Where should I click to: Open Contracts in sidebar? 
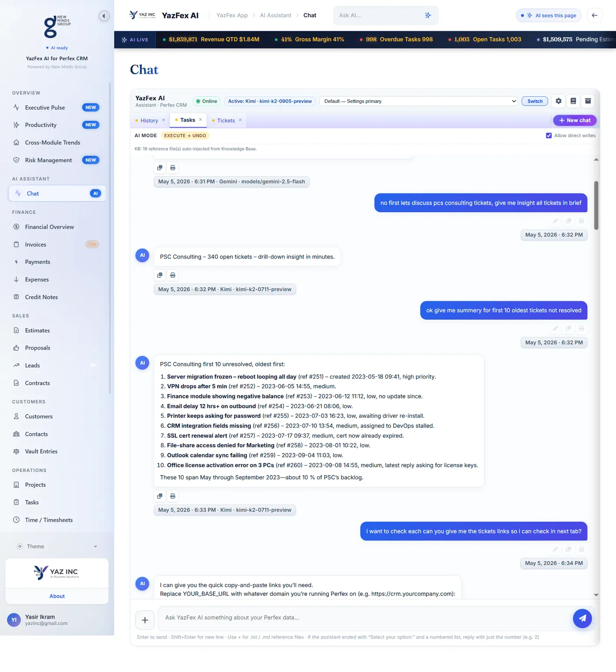coord(57,383)
